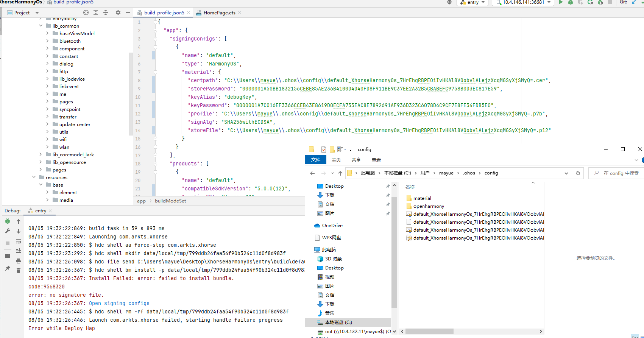Click the stop square icon in the Debug panel
644x338 pixels.
[8, 243]
